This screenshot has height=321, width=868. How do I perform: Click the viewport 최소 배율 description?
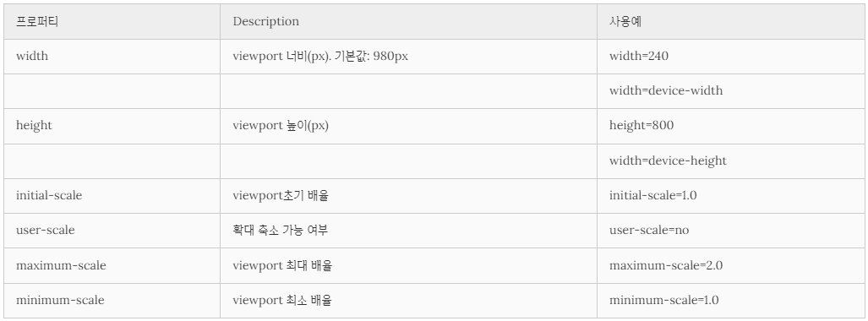point(282,300)
